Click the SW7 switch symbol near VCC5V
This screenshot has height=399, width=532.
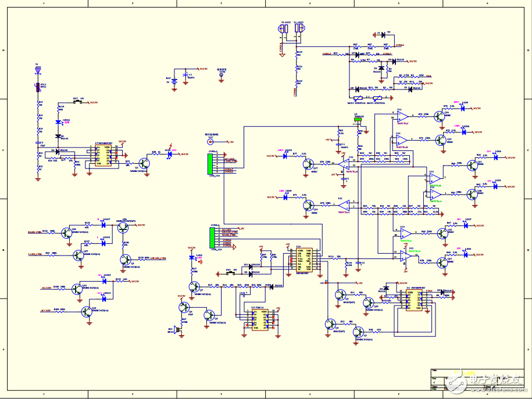point(78,102)
